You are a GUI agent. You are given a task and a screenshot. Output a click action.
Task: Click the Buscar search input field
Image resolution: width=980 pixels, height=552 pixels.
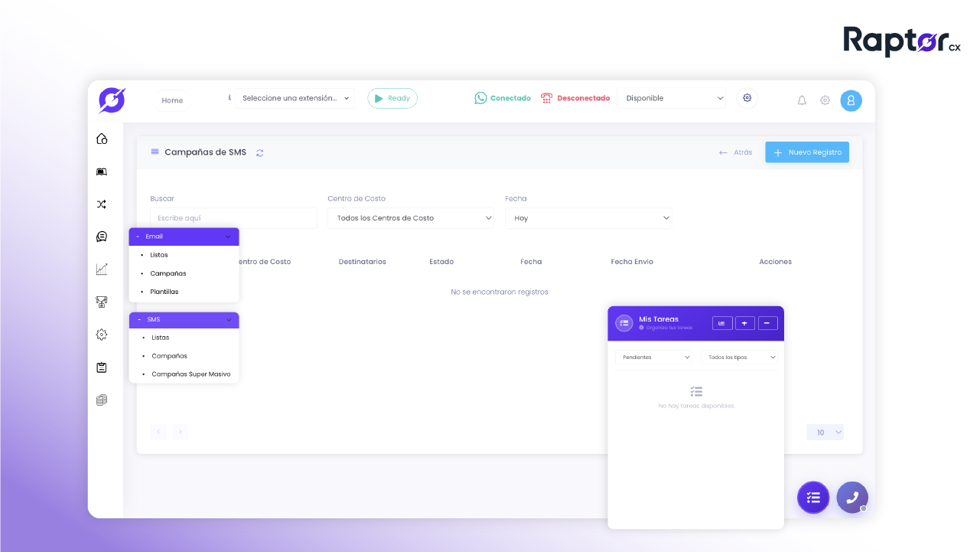(x=233, y=218)
